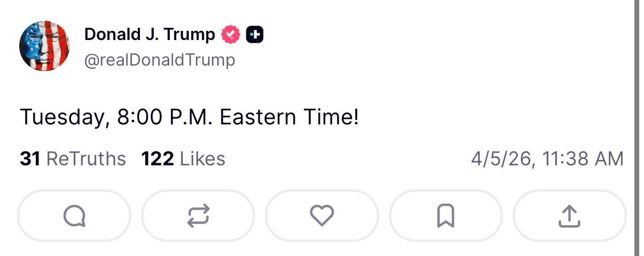View the 122 Likes list
Screen dimensions: 644x256
(183, 159)
